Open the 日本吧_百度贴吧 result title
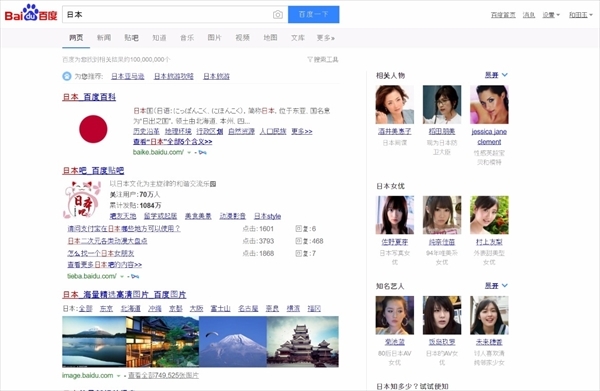Screen dimensions: 600x391 (x=93, y=170)
